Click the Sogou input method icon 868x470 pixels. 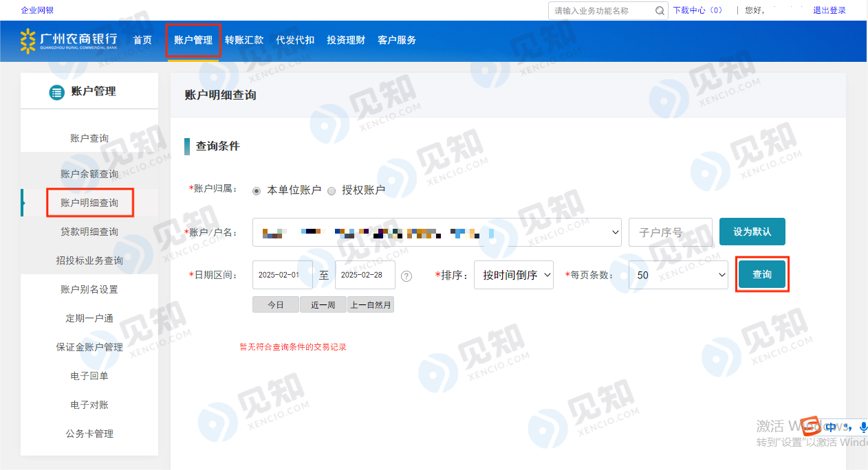tap(811, 426)
